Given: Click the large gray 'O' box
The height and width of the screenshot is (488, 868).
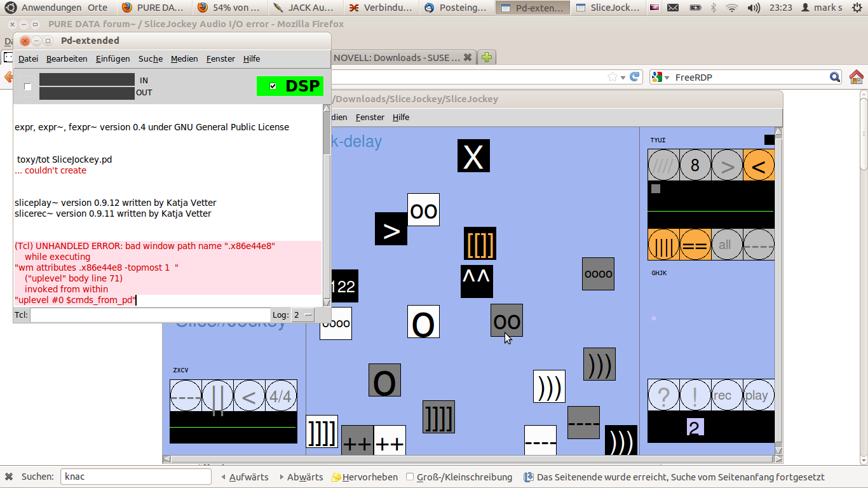Looking at the screenshot, I should tap(384, 380).
